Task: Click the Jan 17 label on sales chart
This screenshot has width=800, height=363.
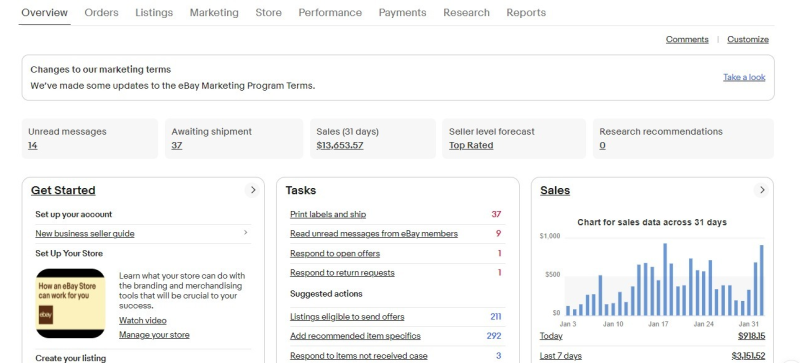Action: 658,324
